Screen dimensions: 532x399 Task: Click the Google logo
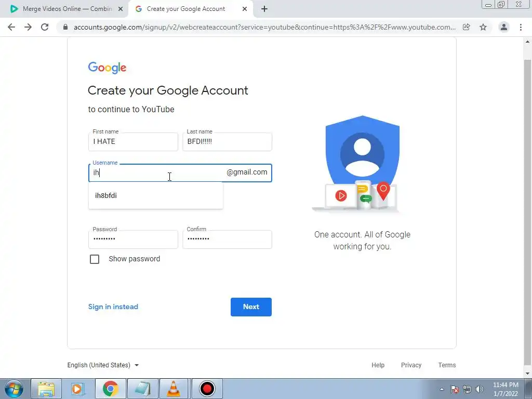click(x=107, y=68)
